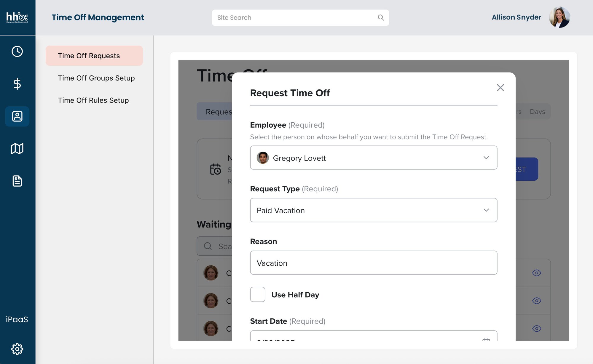Image resolution: width=593 pixels, height=364 pixels.
Task: Click the magnifier icon in Site Search
Action: 381,18
